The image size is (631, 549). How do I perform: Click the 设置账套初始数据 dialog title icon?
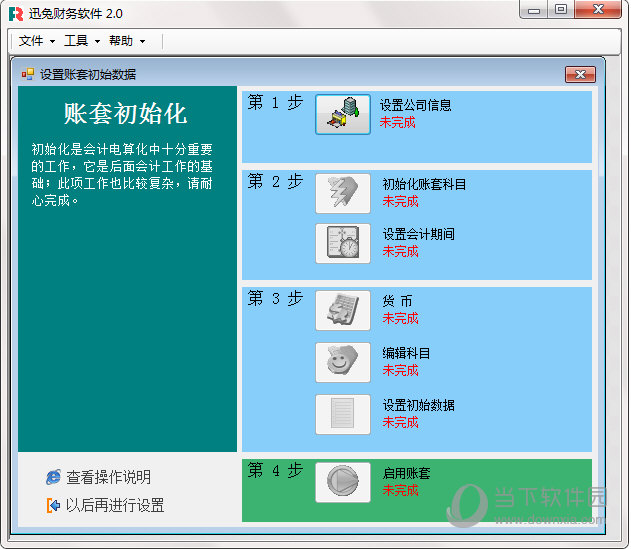28,74
